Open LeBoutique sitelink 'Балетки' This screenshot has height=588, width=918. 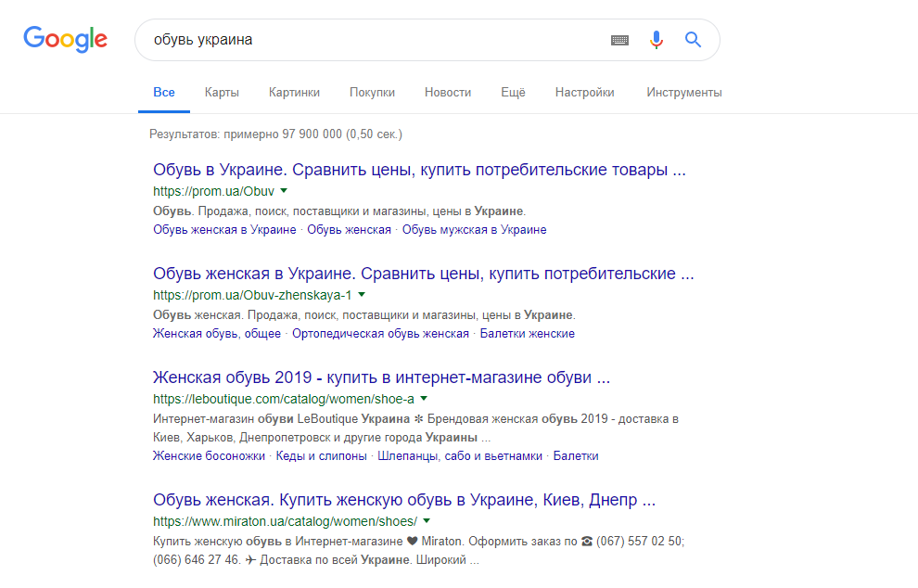[x=576, y=455]
